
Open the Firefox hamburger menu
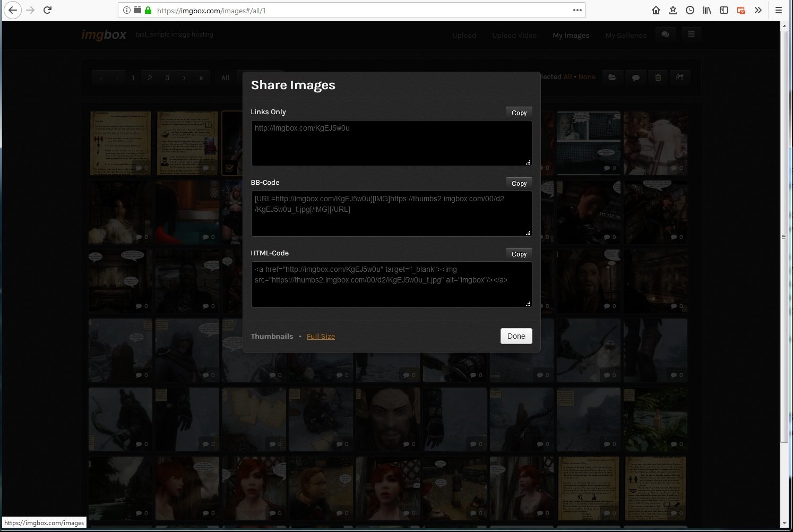pos(779,10)
